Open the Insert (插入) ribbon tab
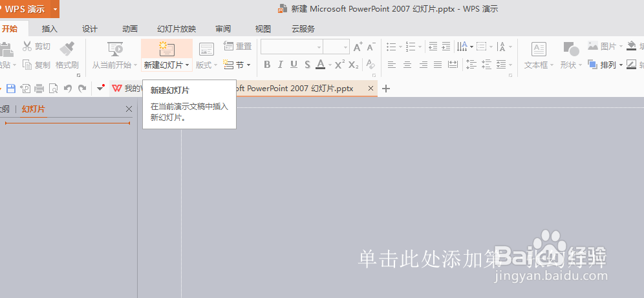The width and height of the screenshot is (644, 298). point(50,28)
